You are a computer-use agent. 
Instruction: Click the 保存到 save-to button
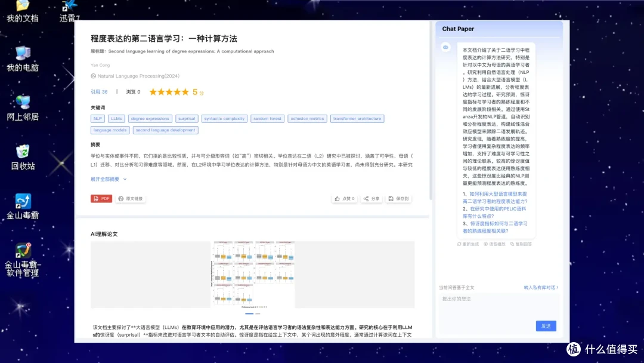click(x=398, y=199)
